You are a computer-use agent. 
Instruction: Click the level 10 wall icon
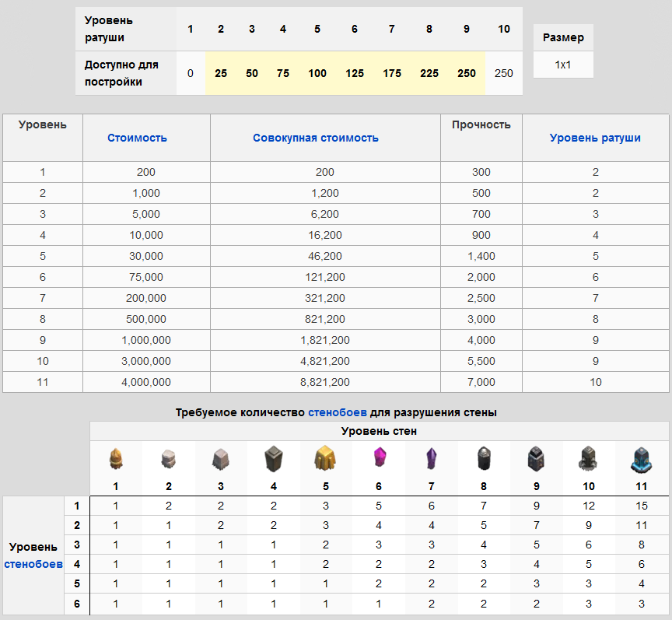click(588, 459)
